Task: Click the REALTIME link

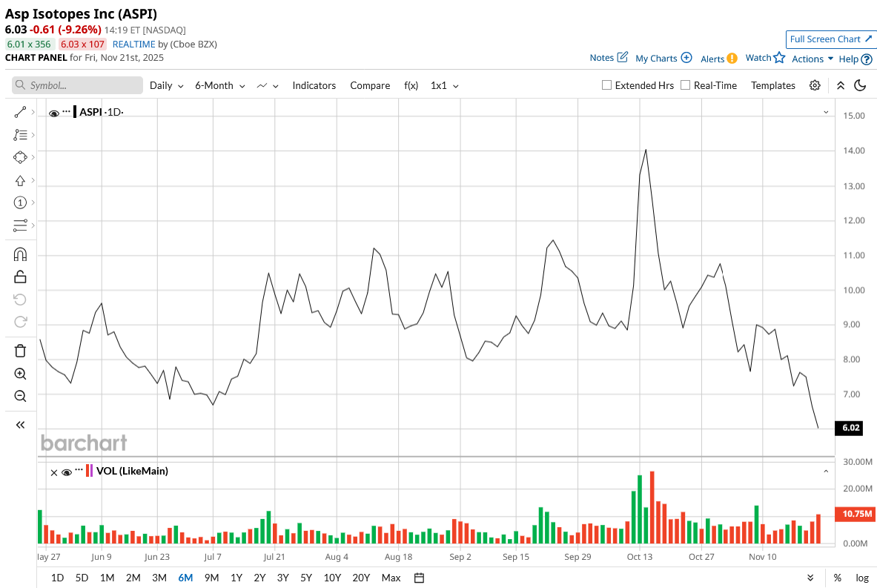Action: pos(133,44)
